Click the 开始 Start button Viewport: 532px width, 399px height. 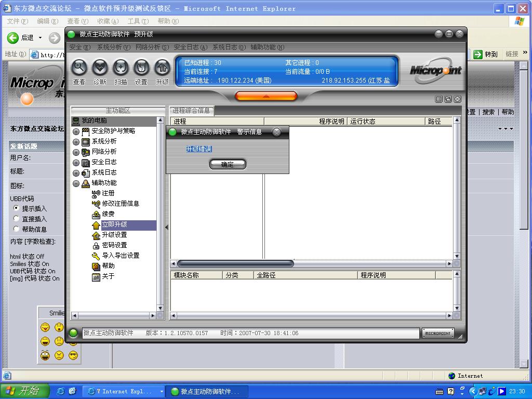(x=24, y=391)
